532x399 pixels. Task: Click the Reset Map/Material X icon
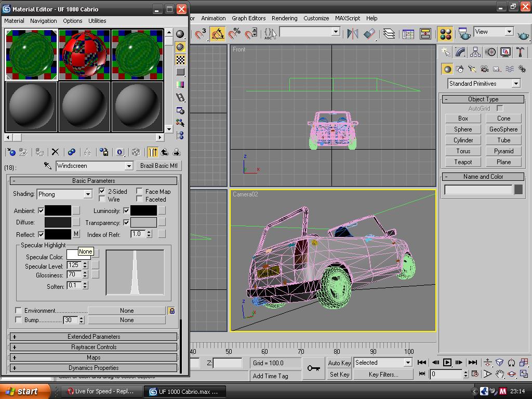[x=55, y=152]
